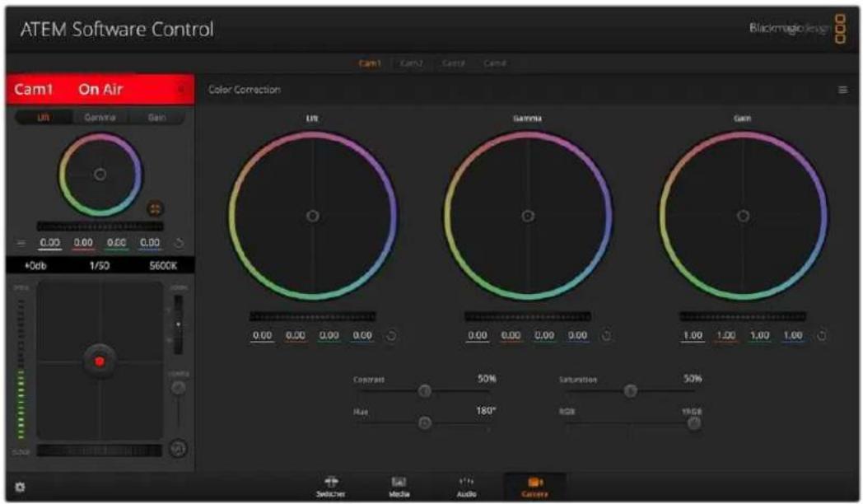Click the large Gamma blue value field

click(x=577, y=336)
